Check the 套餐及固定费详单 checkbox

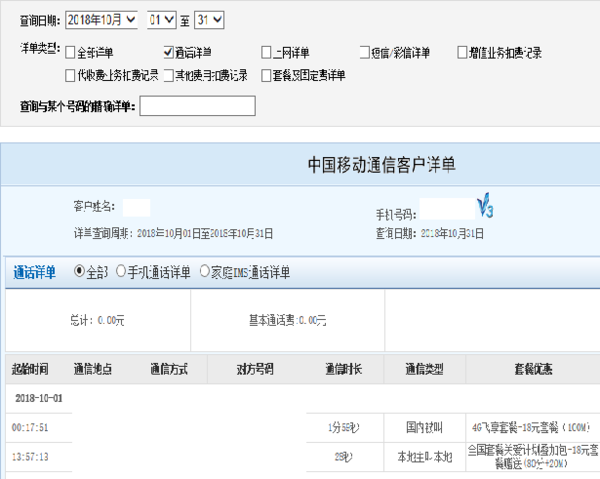(266, 75)
